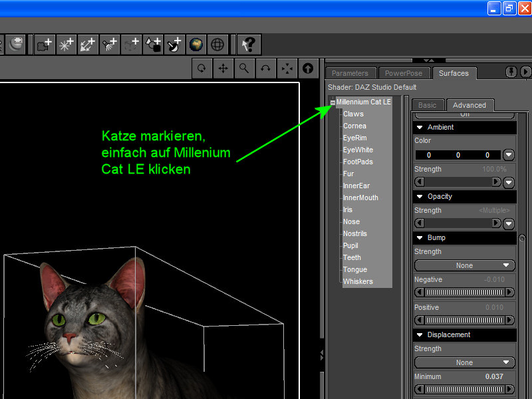Click the surface properties scrollbar handle
Image resolution: width=532 pixels, height=399 pixels.
(x=522, y=239)
